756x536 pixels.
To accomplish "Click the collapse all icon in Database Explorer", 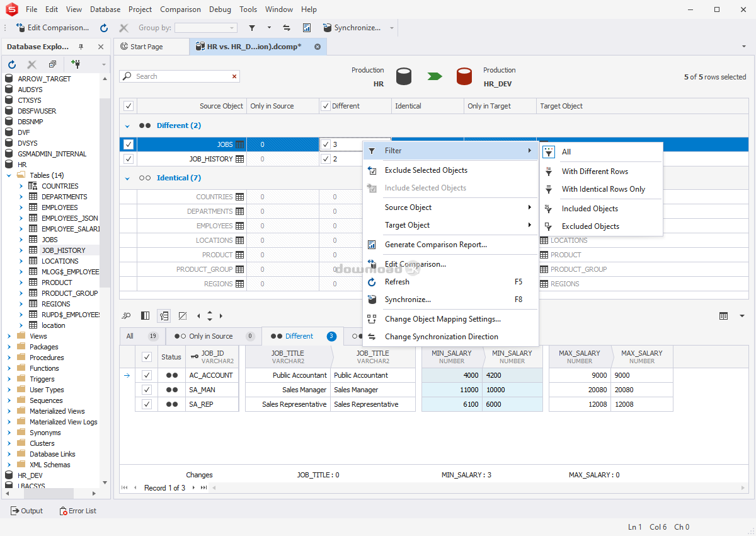I will pyautogui.click(x=52, y=64).
